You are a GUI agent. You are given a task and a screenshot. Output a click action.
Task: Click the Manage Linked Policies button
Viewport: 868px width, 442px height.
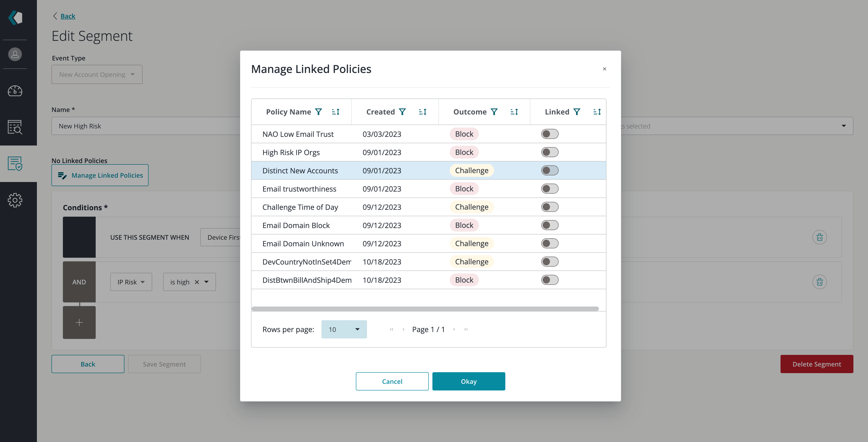(x=100, y=175)
